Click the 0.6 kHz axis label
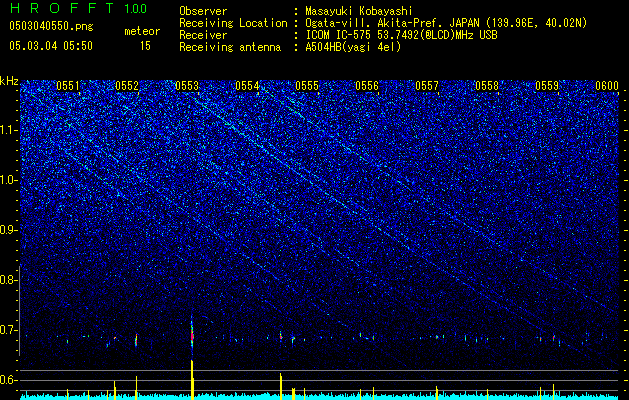The width and height of the screenshot is (629, 400). [x=9, y=380]
